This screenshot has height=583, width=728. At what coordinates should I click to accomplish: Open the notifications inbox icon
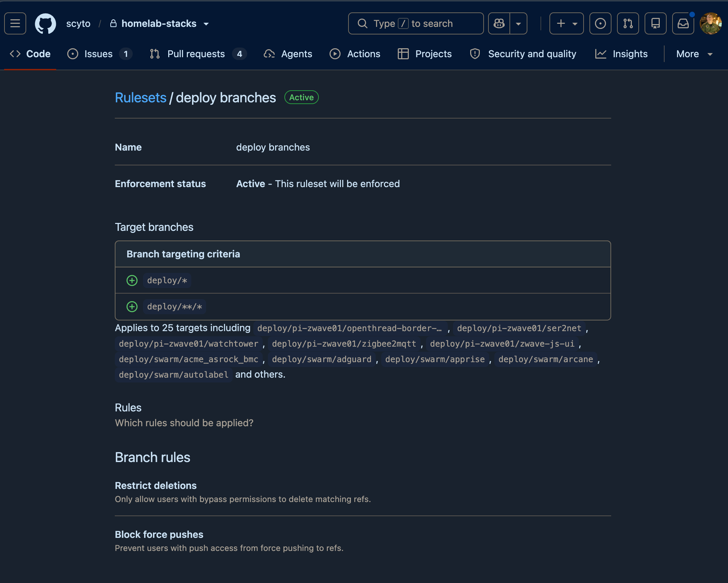(683, 23)
